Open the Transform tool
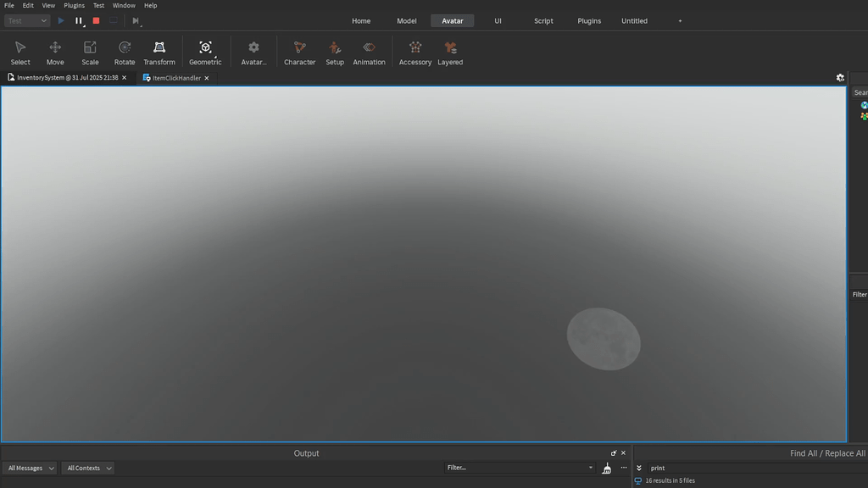The height and width of the screenshot is (488, 868). point(159,51)
